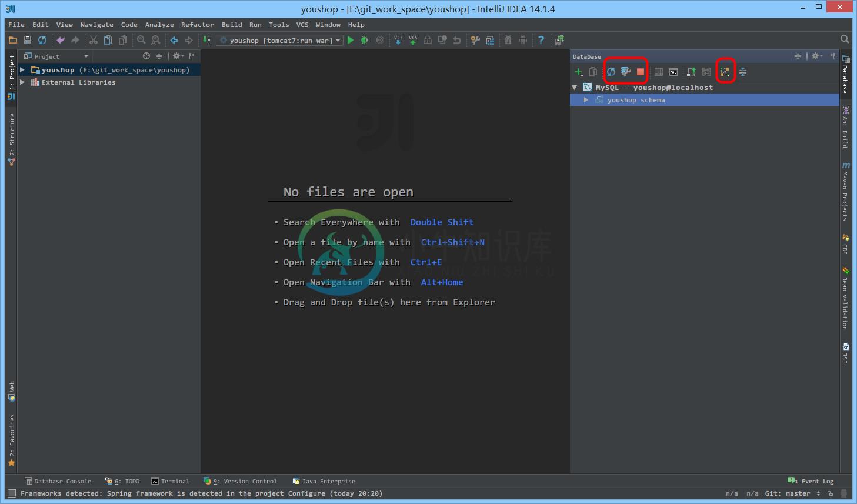Duplicate data source icon in Database toolbar
This screenshot has height=504, width=857.
(x=593, y=72)
